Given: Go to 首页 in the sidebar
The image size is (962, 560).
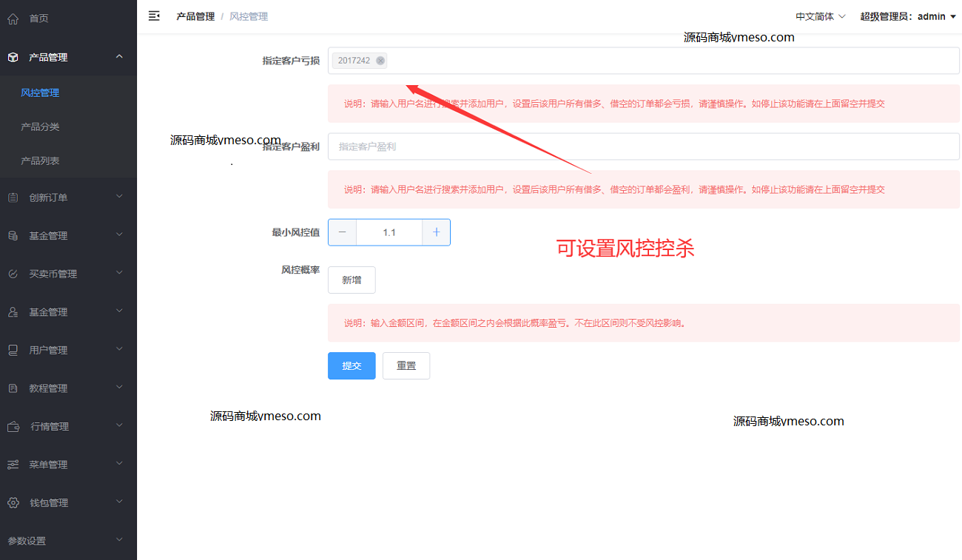Looking at the screenshot, I should tap(38, 18).
